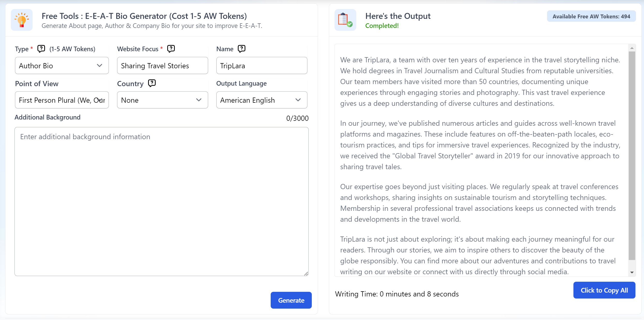
Task: Click the Name field containing TripLara
Action: tap(262, 65)
